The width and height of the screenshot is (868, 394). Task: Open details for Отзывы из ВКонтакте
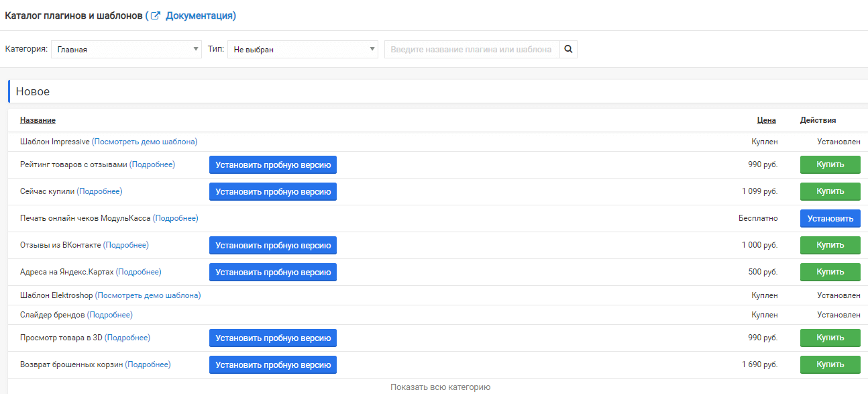click(126, 245)
